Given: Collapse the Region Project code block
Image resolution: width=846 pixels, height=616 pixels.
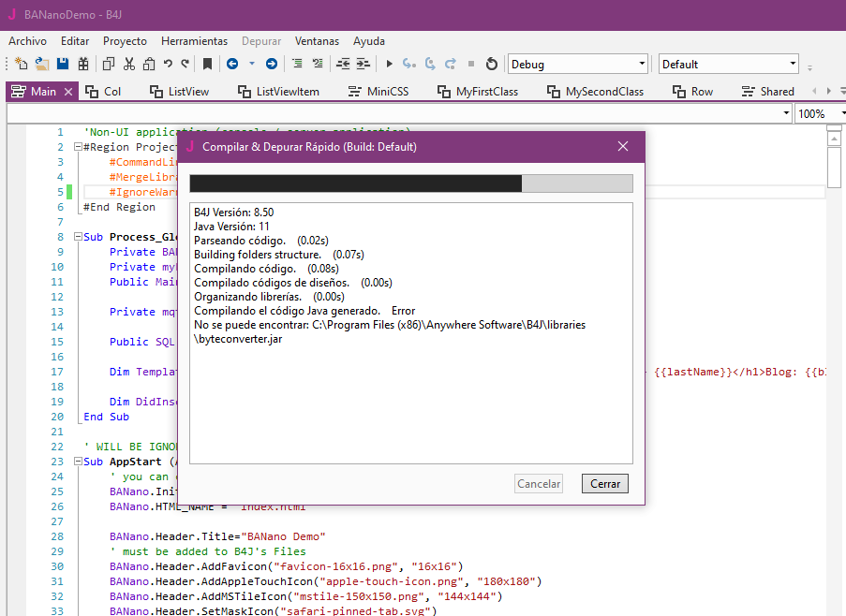Looking at the screenshot, I should click(x=78, y=147).
